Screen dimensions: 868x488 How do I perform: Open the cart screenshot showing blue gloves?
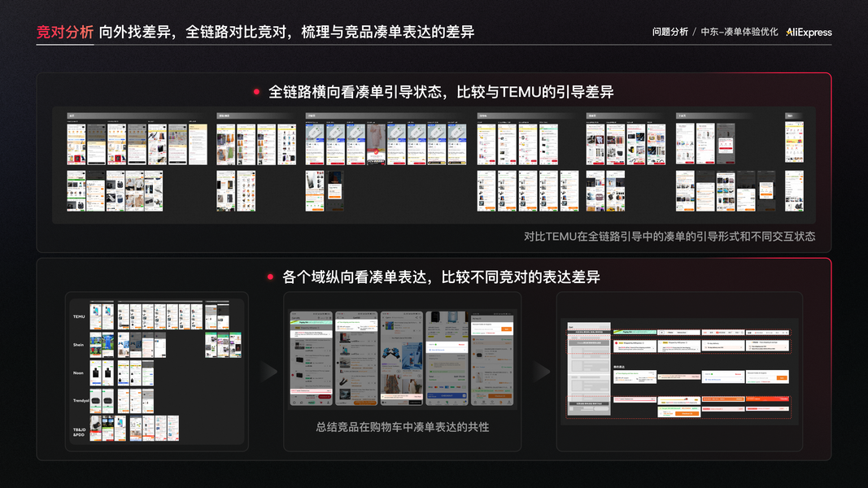click(401, 359)
